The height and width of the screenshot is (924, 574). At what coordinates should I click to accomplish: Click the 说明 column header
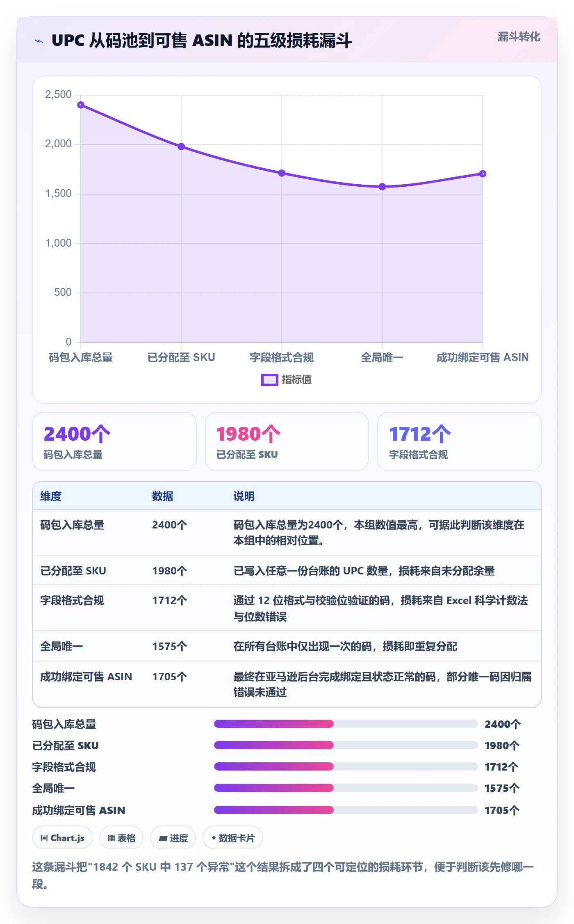(244, 496)
